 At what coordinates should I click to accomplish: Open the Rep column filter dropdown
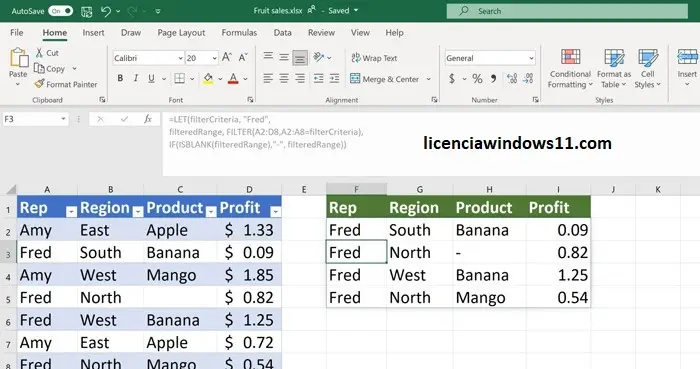[x=71, y=211]
